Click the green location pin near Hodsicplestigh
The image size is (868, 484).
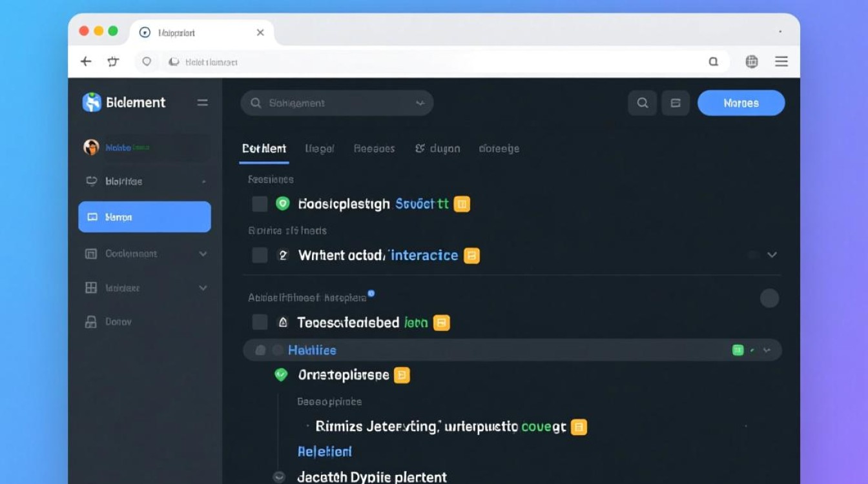pos(283,203)
